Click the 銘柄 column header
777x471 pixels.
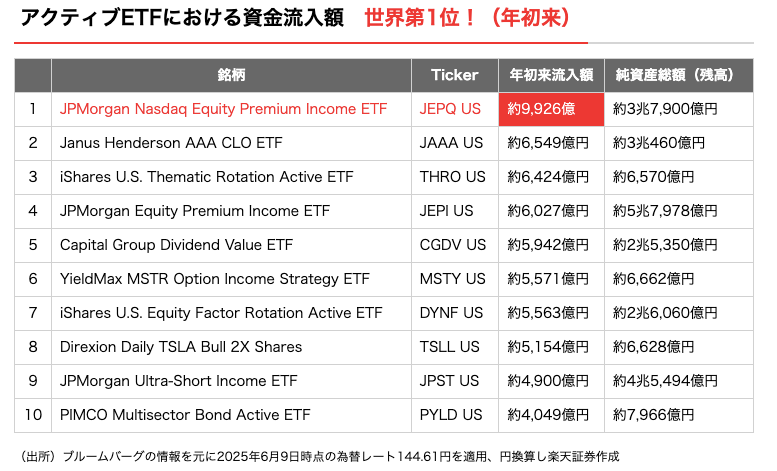231,75
